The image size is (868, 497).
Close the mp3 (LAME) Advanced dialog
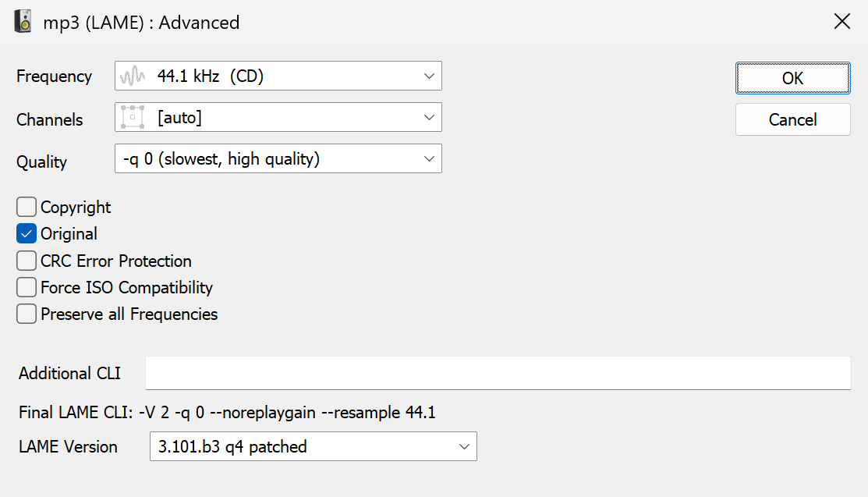[842, 22]
